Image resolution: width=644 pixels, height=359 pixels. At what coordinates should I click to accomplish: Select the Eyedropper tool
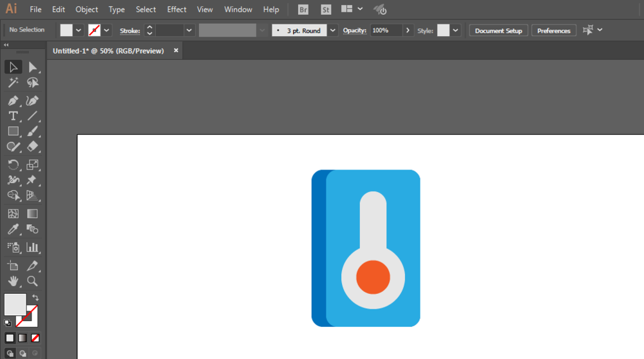pyautogui.click(x=13, y=229)
